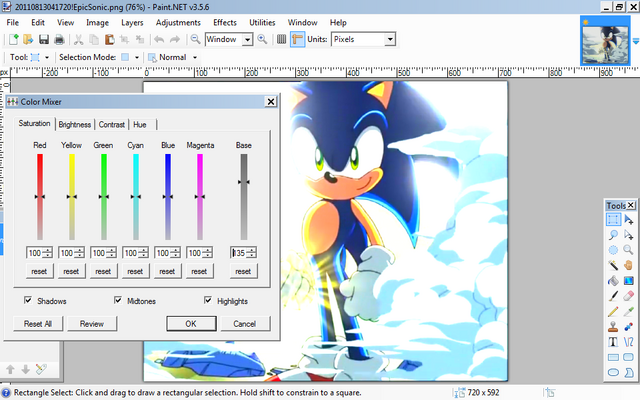Open the Utilities menu
640x400 pixels.
[262, 22]
